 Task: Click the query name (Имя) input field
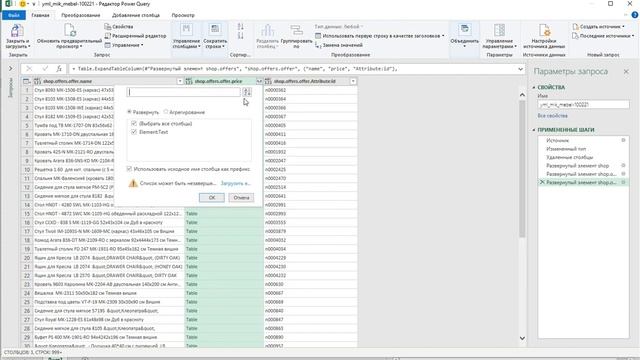coord(583,104)
